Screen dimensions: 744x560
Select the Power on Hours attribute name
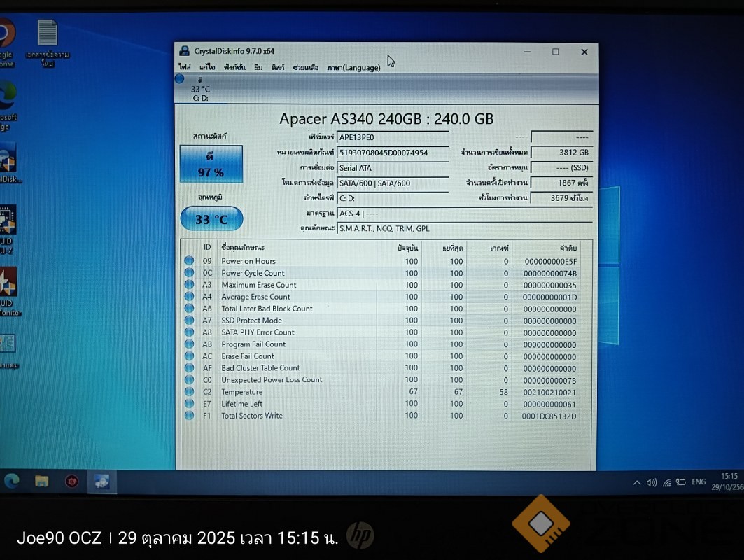tap(248, 261)
